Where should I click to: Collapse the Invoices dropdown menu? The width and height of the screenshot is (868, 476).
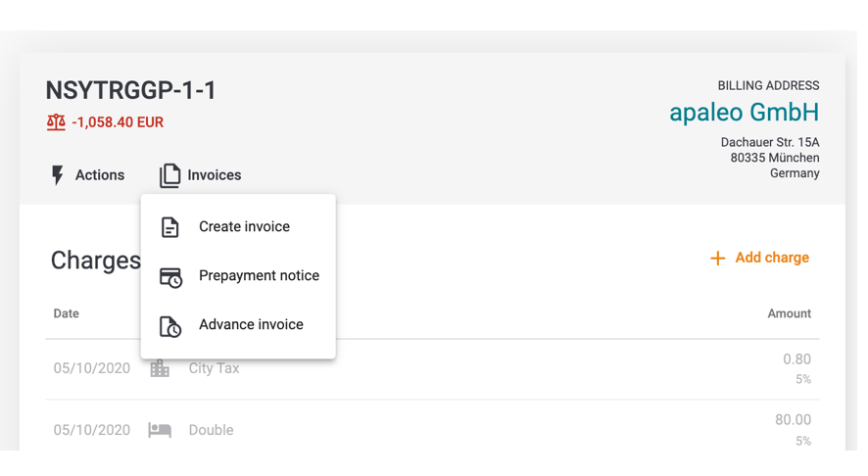click(201, 175)
